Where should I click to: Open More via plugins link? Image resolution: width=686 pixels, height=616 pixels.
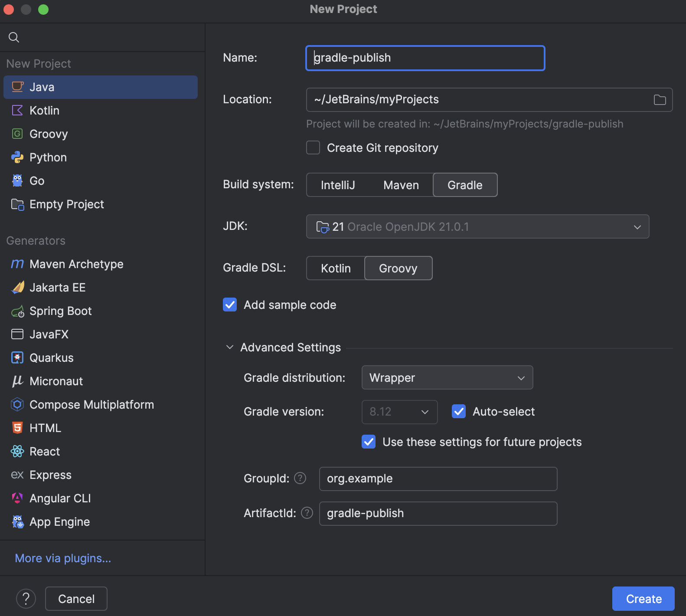pos(63,558)
